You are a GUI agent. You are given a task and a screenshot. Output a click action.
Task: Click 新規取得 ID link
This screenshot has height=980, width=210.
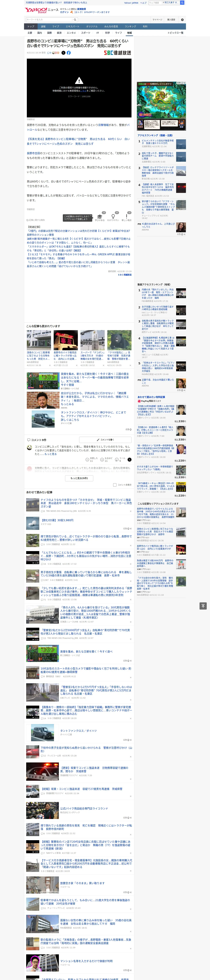(x=82, y=9)
